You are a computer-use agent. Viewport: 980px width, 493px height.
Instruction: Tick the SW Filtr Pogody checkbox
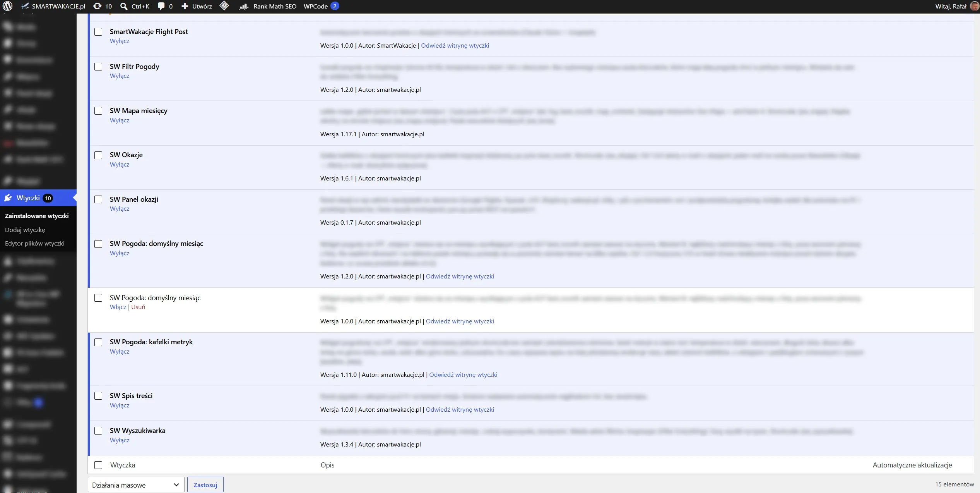click(98, 67)
